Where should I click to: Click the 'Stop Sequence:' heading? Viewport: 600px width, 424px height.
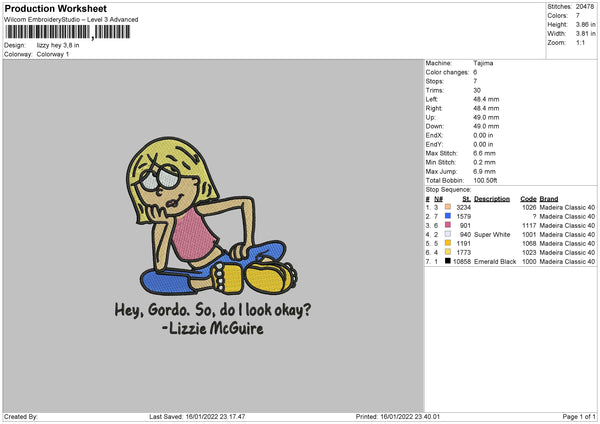[448, 189]
